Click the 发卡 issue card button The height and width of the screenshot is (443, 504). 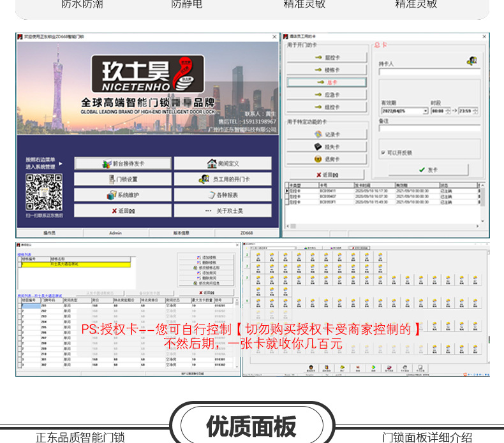(x=429, y=170)
